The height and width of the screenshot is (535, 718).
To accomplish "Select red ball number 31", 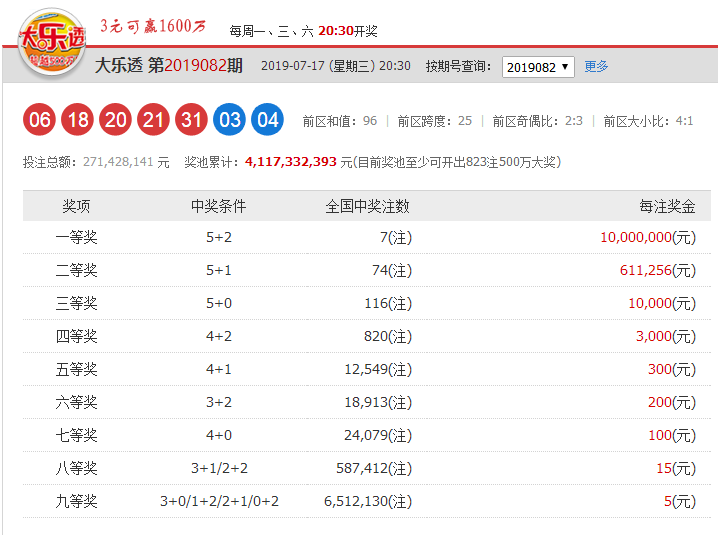I will tap(191, 120).
